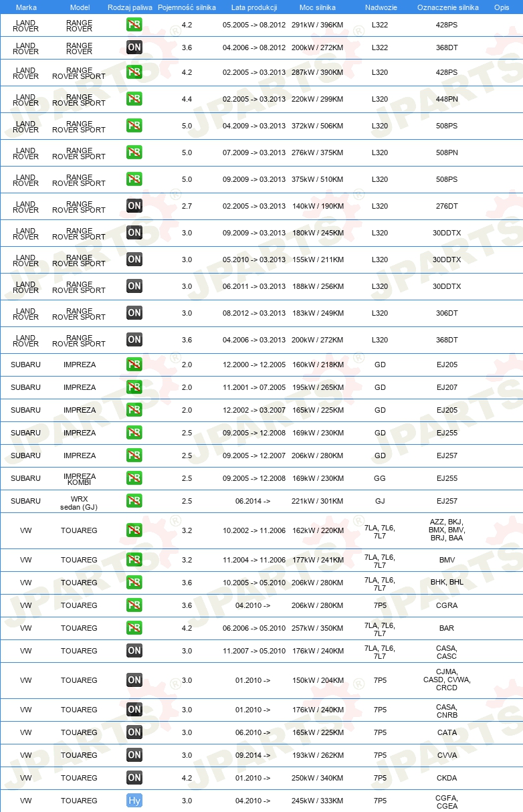Screen dimensions: 523x812
Task: Select petrol icon in the Touareg BAR row
Action: (134, 628)
